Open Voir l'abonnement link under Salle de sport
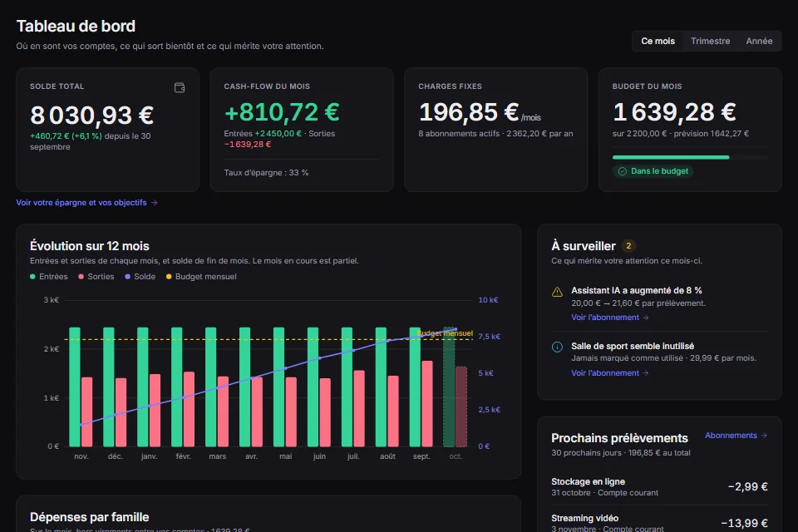Image resolution: width=798 pixels, height=532 pixels. [x=609, y=372]
